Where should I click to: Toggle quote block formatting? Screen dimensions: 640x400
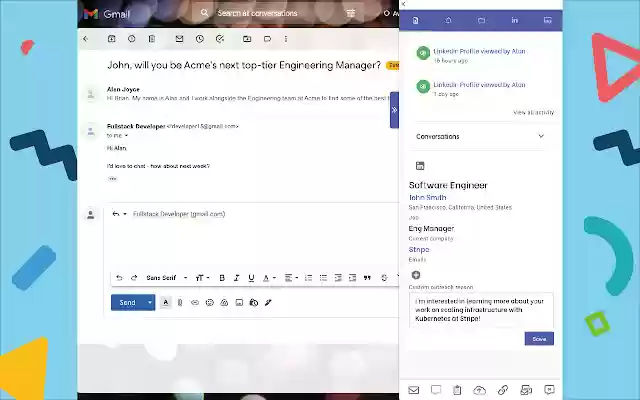pyautogui.click(x=367, y=278)
